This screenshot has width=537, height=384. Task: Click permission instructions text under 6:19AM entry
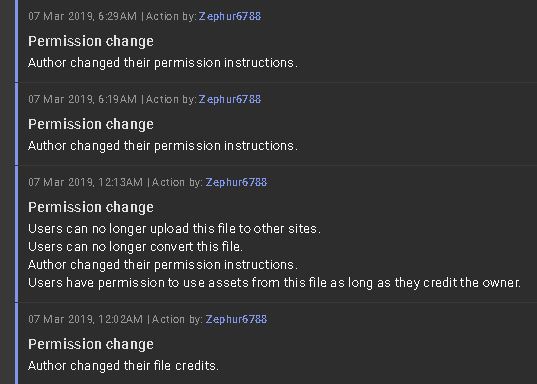pyautogui.click(x=163, y=146)
